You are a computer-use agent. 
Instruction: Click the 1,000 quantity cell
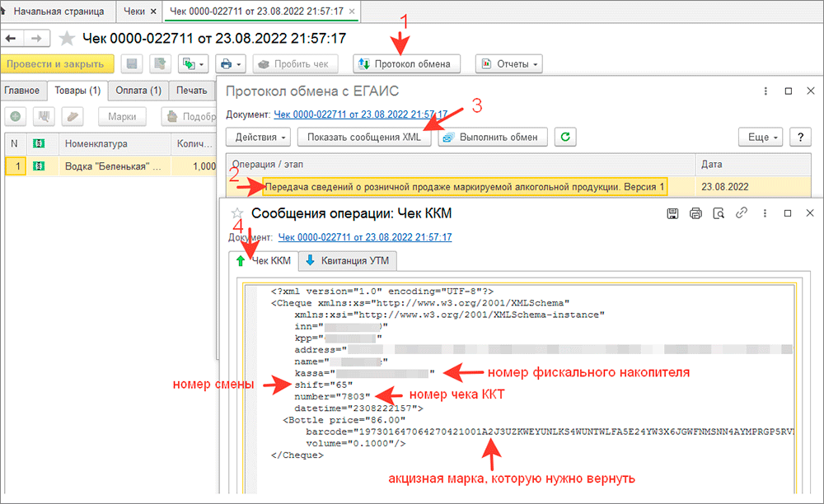click(194, 166)
